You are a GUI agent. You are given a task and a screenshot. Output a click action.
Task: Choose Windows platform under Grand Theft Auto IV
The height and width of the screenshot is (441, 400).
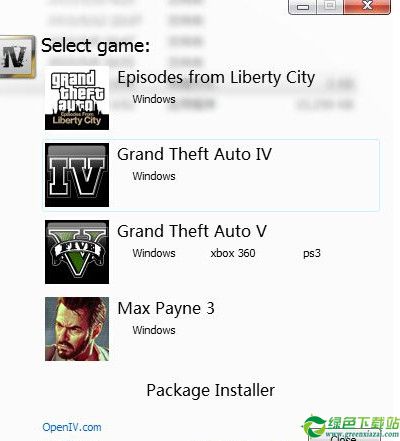[154, 176]
